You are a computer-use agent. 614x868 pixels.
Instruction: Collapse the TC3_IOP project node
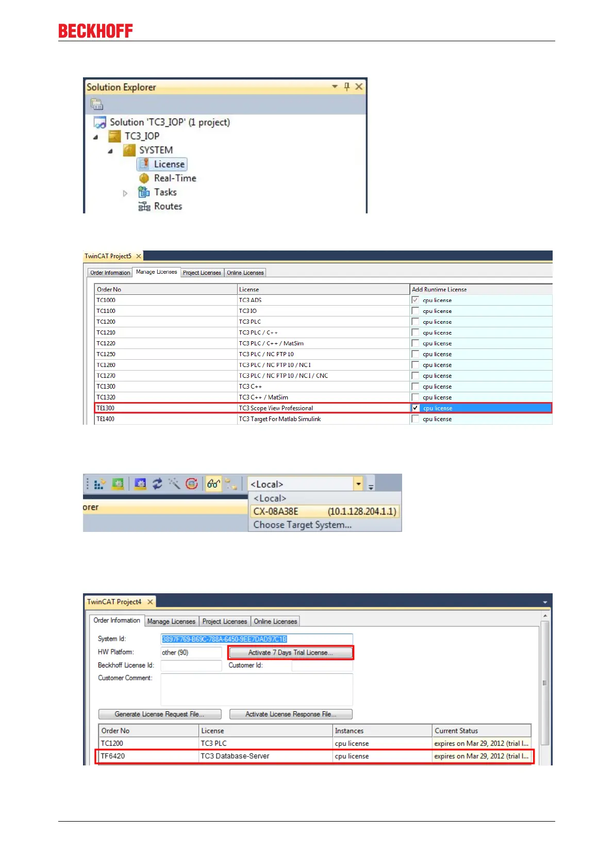coord(95,137)
